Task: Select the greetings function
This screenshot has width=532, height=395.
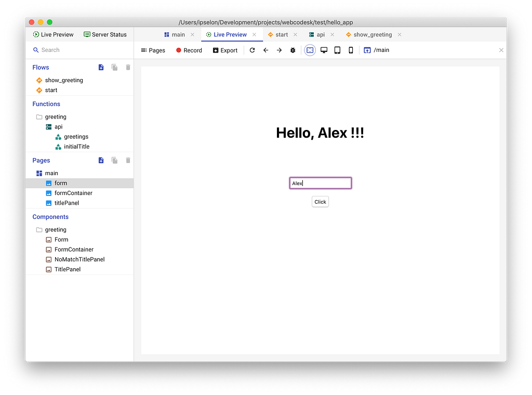Action: pyautogui.click(x=76, y=136)
